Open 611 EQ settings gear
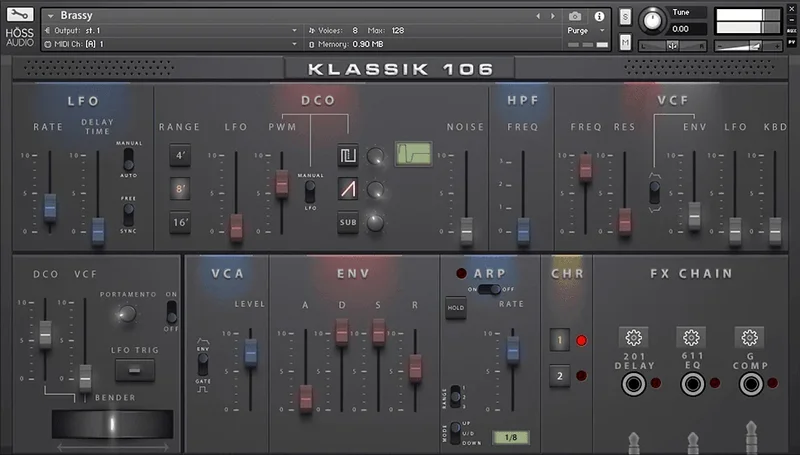The height and width of the screenshot is (455, 800). click(x=691, y=338)
